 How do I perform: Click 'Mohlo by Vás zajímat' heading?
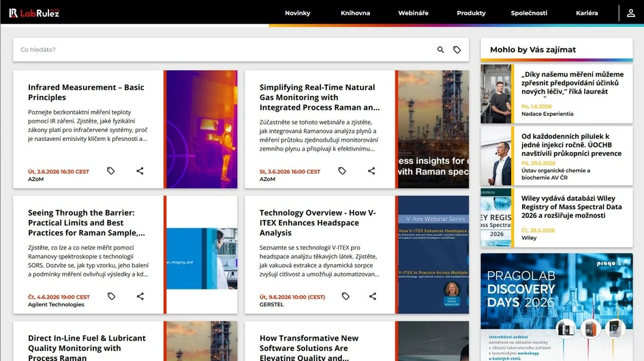tap(533, 50)
